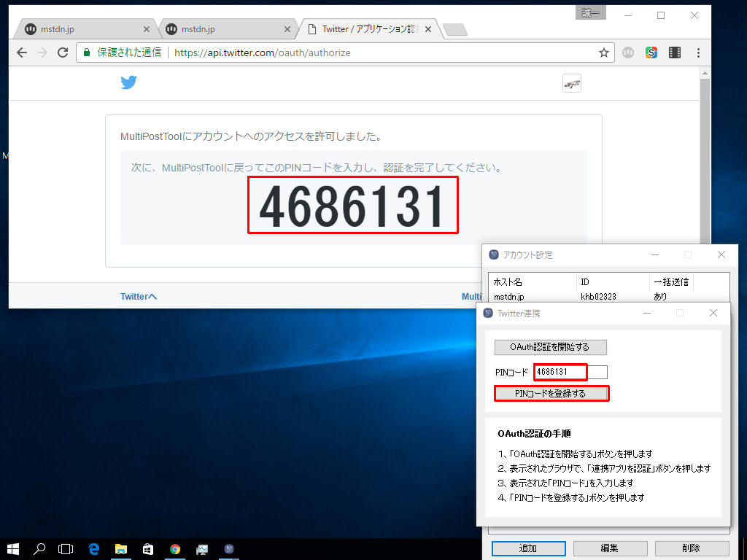This screenshot has width=747, height=560.
Task: Close the first mstdn.jp tab
Action: pyautogui.click(x=146, y=29)
